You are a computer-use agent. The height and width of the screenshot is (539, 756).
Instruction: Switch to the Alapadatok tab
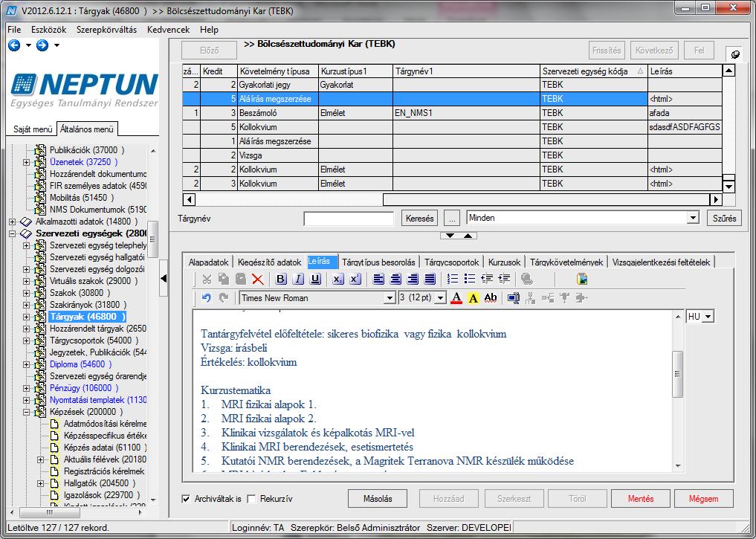208,262
